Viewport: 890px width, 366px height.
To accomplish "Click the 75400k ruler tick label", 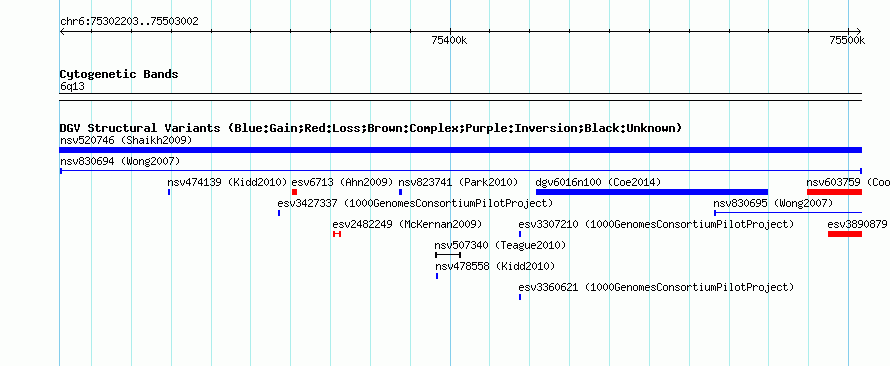I will (450, 40).
